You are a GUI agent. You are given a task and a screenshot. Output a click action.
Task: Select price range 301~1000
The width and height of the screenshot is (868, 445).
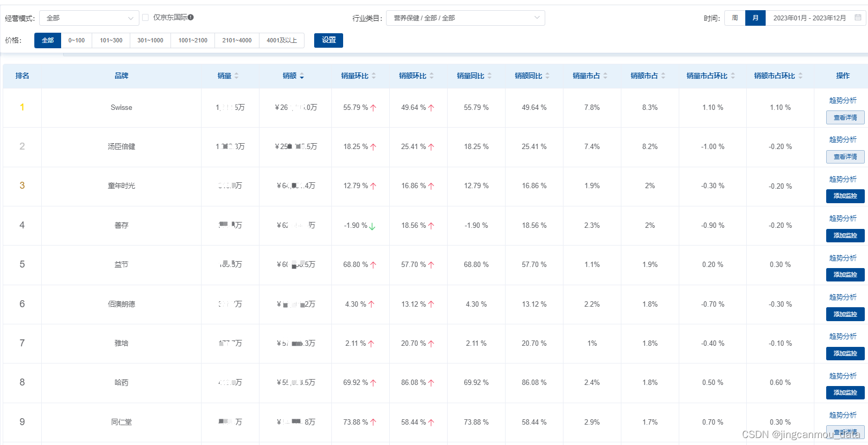tap(150, 40)
